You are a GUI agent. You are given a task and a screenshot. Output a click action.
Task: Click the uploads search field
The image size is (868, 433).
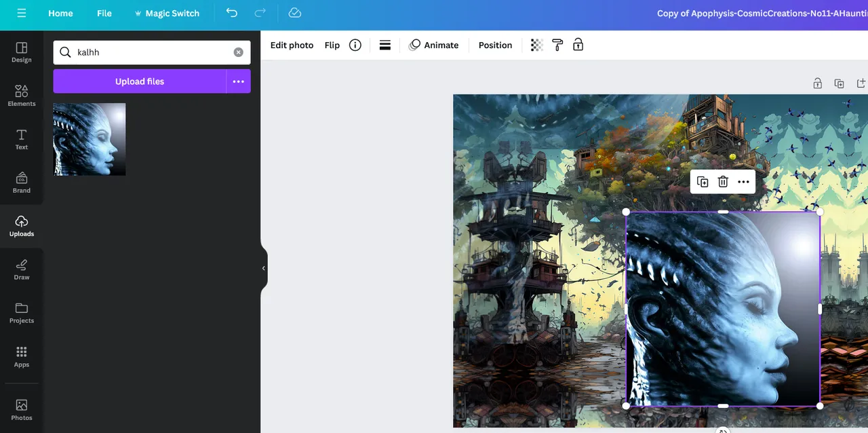pos(152,52)
